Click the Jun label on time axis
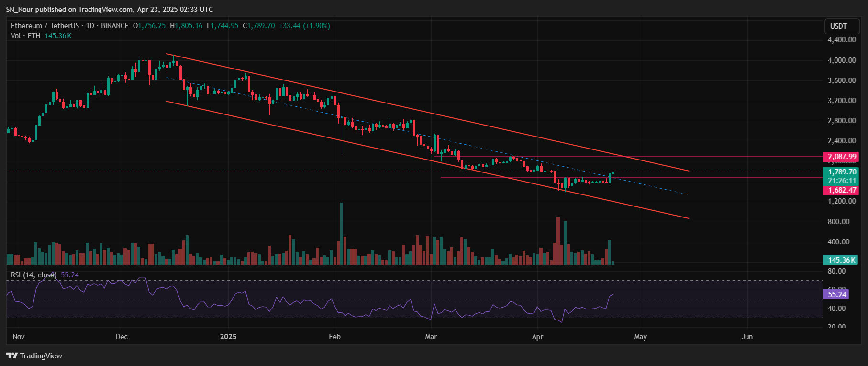 (x=746, y=337)
